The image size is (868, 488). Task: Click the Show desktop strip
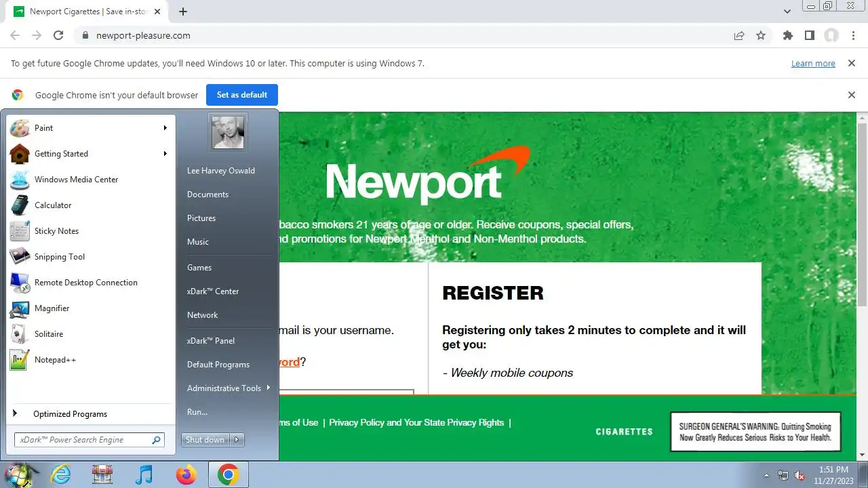(x=864, y=474)
